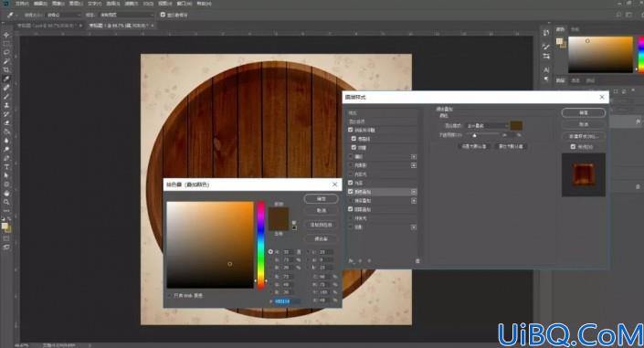644x348 pixels.
Task: Open the Window (窗口) menu
Action: [x=184, y=4]
